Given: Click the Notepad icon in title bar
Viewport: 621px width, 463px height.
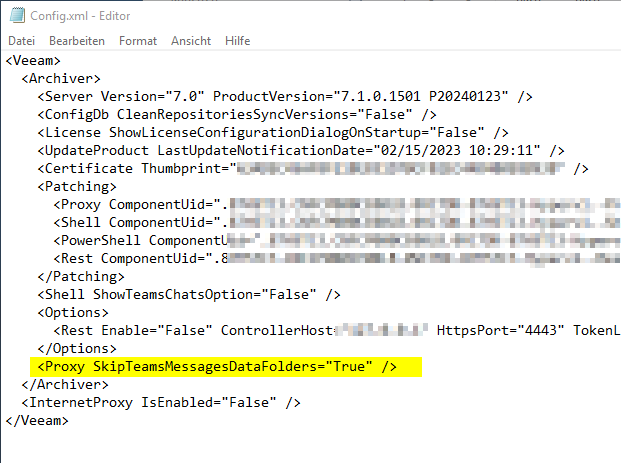Looking at the screenshot, I should pos(17,15).
